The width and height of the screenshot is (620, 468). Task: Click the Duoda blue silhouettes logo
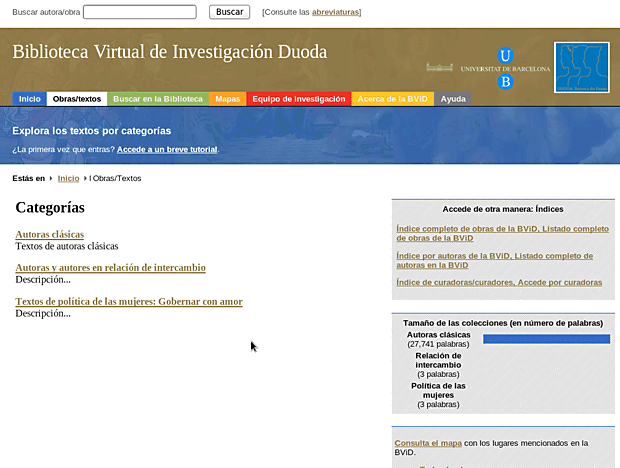click(581, 67)
